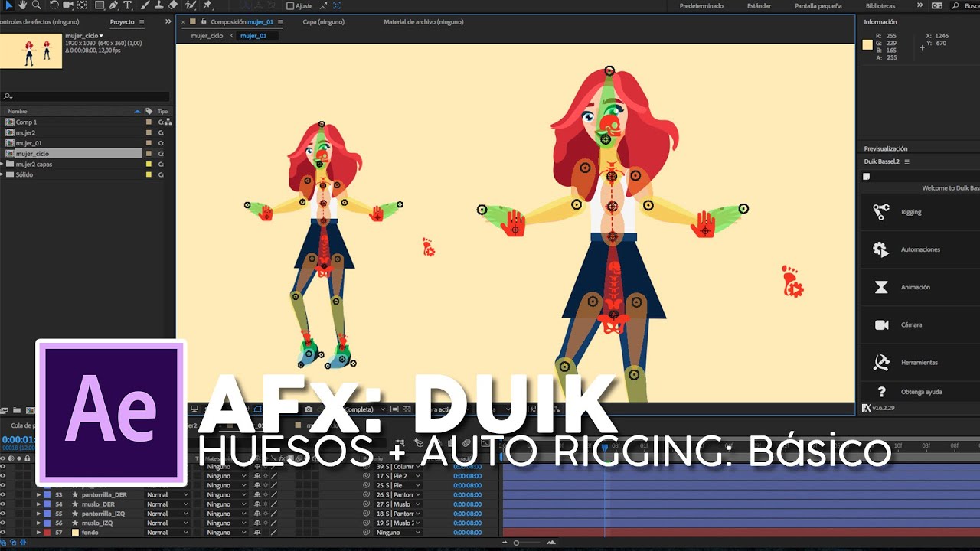
Task: Select the Eraser tool
Action: pos(173,5)
